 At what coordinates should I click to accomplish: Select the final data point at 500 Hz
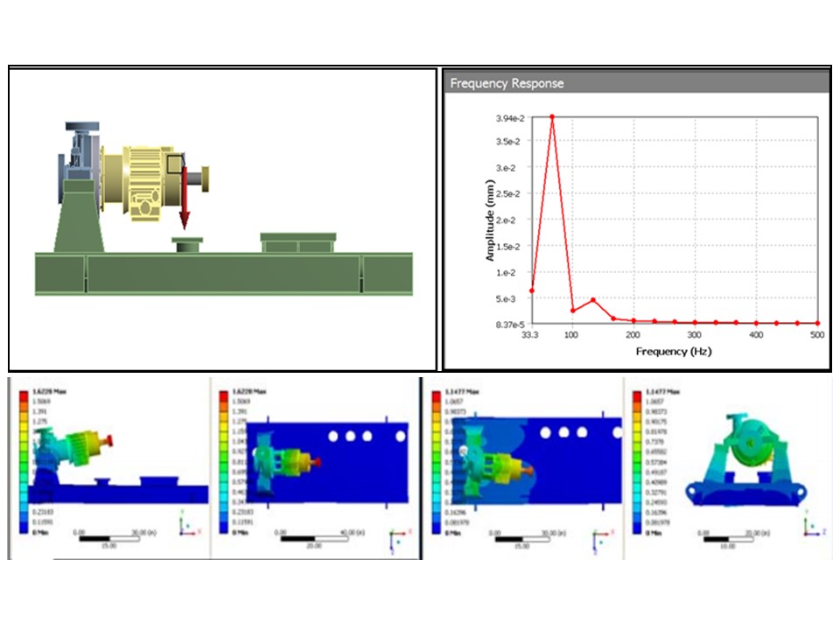(x=818, y=323)
